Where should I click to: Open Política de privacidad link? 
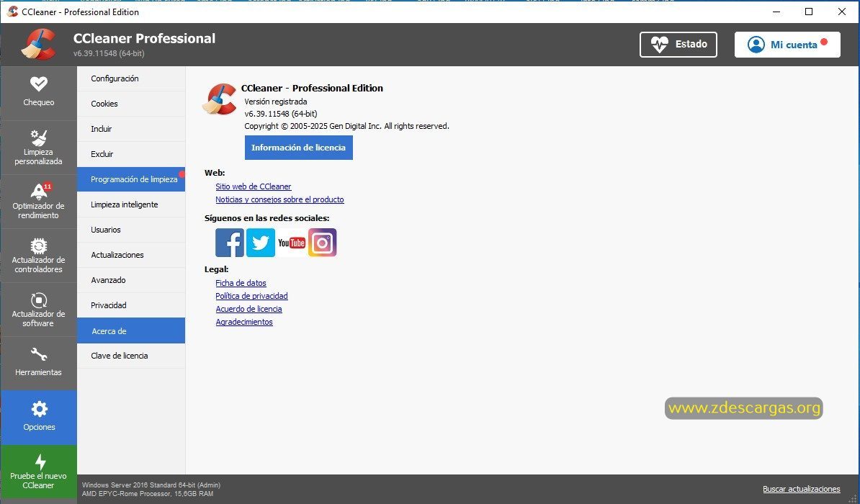point(252,296)
